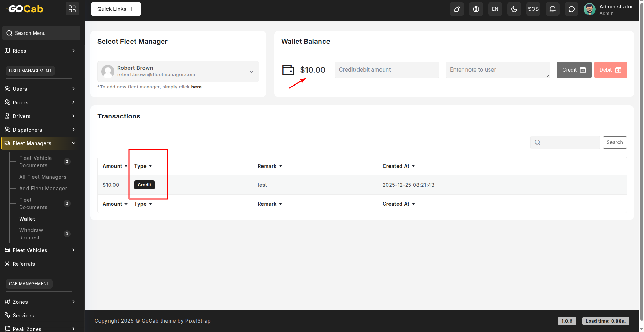Open the Quick Links button
This screenshot has width=644, height=332.
pyautogui.click(x=116, y=9)
